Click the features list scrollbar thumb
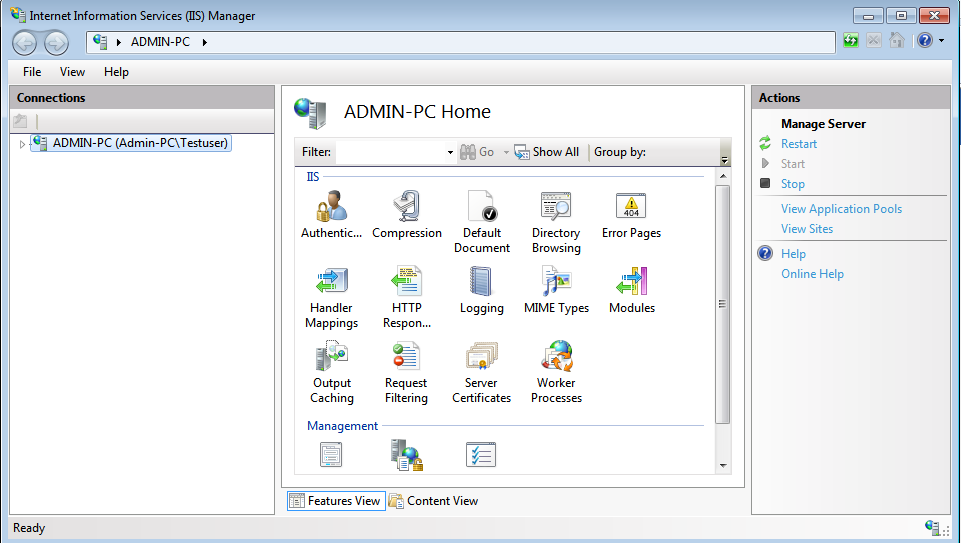Image resolution: width=961 pixels, height=543 pixels. [723, 304]
